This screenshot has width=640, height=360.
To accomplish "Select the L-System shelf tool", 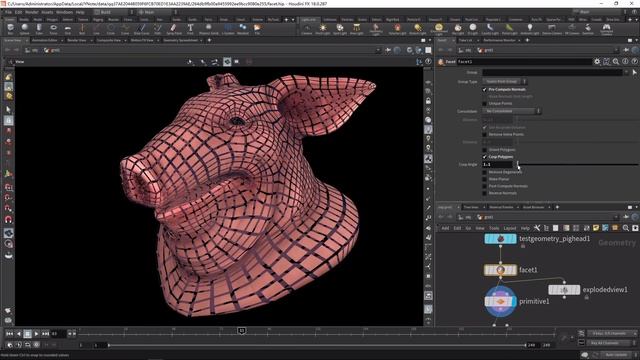I will [228, 29].
